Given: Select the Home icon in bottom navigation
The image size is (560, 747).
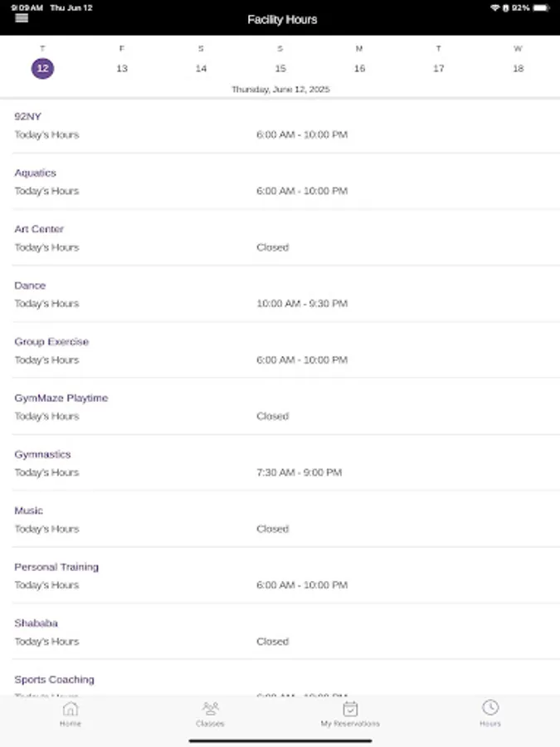Looking at the screenshot, I should click(70, 712).
